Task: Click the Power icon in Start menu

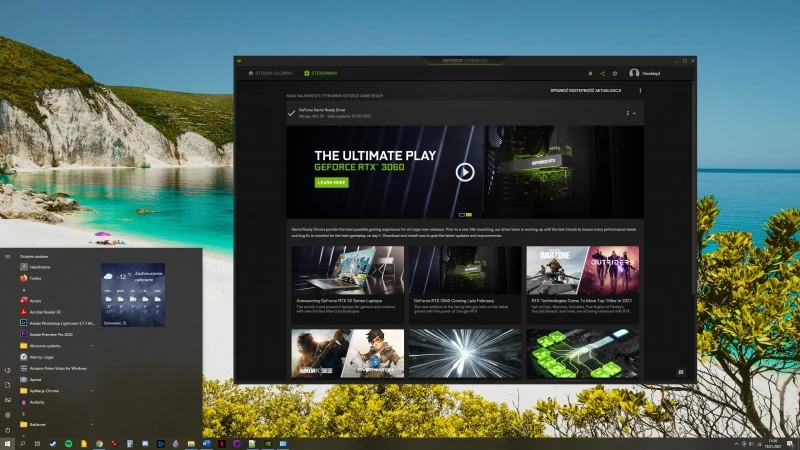Action: (7, 430)
